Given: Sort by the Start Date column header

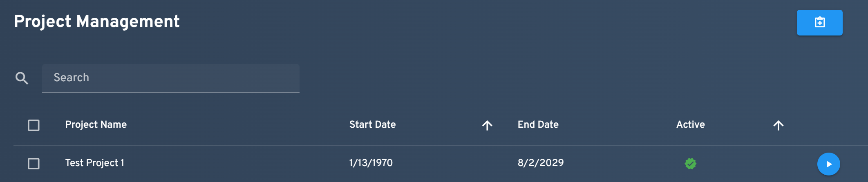Looking at the screenshot, I should [x=372, y=124].
